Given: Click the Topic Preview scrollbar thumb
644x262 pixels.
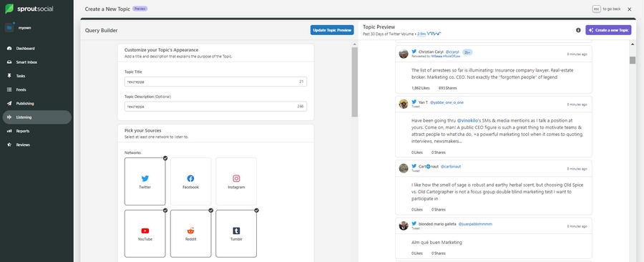Looking at the screenshot, I should 633,60.
